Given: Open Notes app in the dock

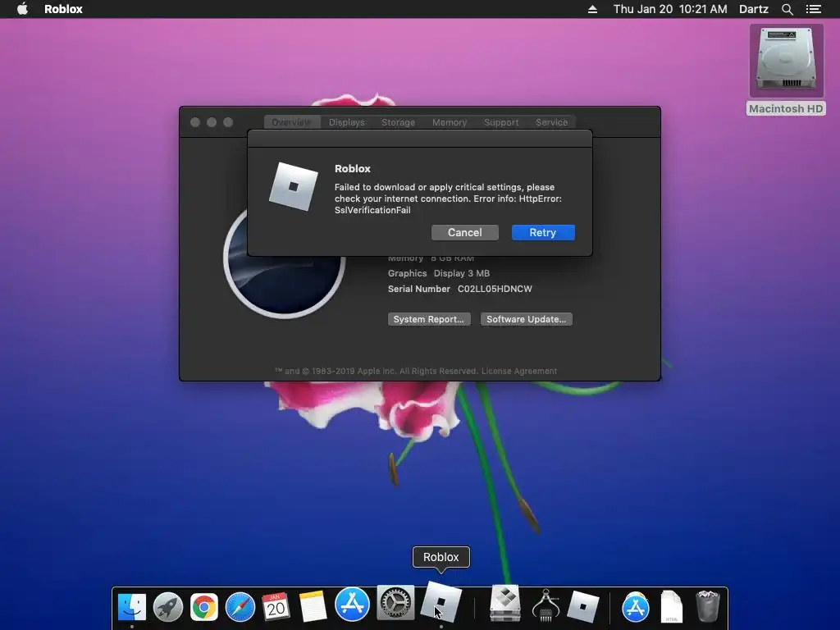Looking at the screenshot, I should (313, 606).
